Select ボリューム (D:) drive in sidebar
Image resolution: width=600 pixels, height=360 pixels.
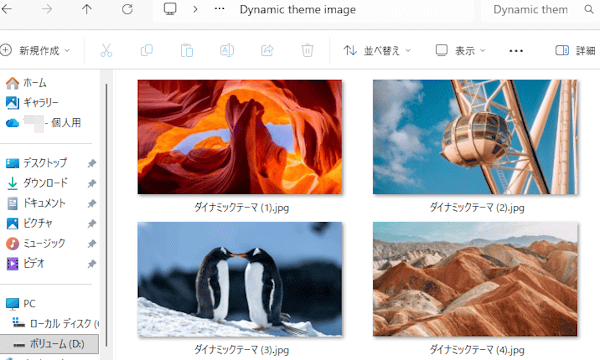click(x=49, y=344)
